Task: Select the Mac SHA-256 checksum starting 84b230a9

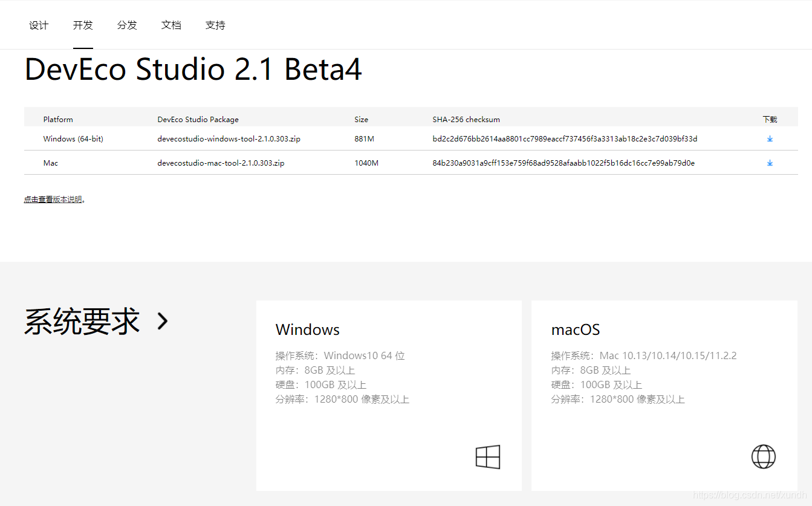Action: click(564, 163)
